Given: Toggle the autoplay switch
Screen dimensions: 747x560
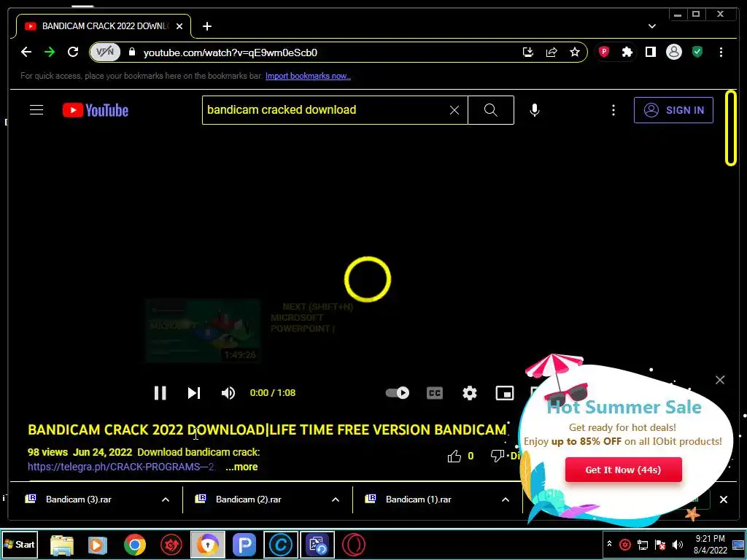Looking at the screenshot, I should tap(398, 393).
